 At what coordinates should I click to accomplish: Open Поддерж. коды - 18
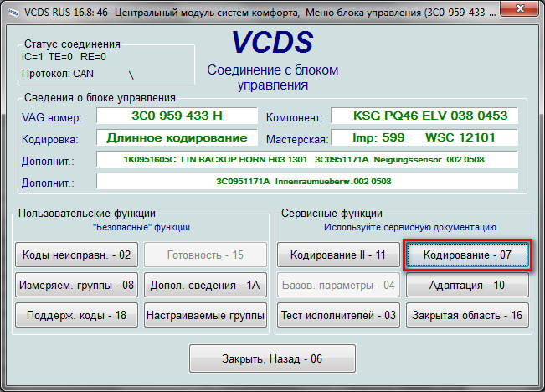pos(76,315)
